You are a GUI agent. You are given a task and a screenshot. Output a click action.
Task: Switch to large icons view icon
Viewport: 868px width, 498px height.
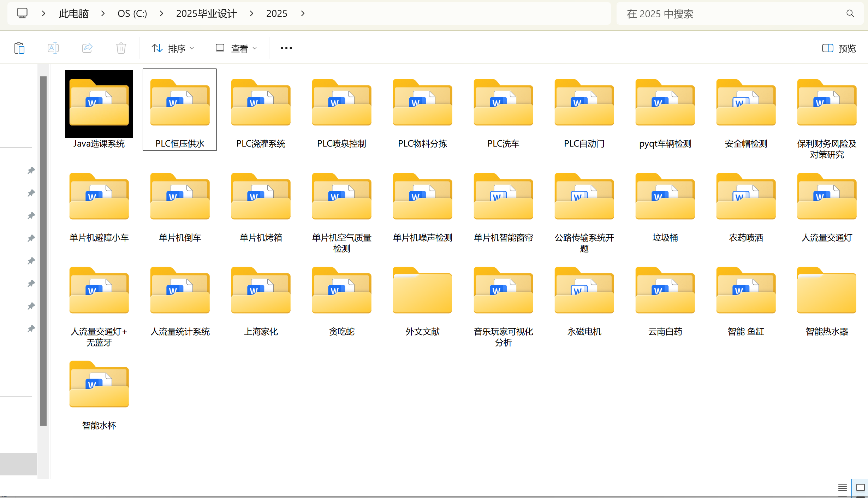(860, 488)
